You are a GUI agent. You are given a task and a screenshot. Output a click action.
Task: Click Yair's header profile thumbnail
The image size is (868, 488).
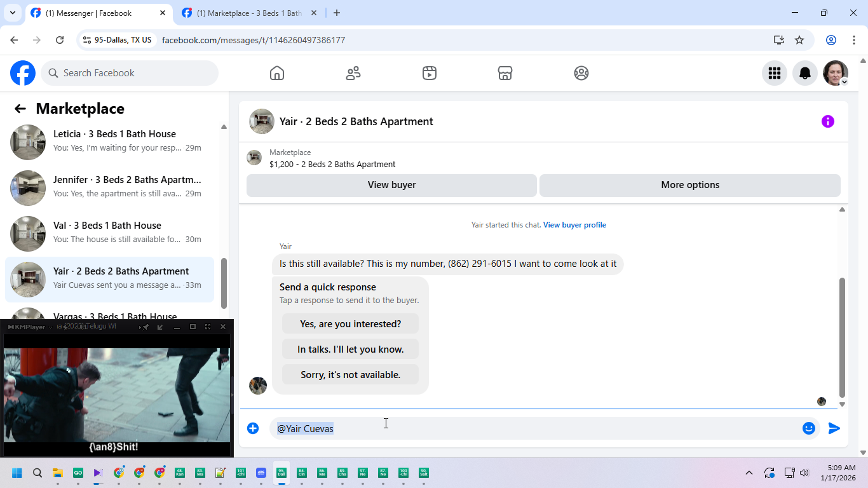click(262, 121)
